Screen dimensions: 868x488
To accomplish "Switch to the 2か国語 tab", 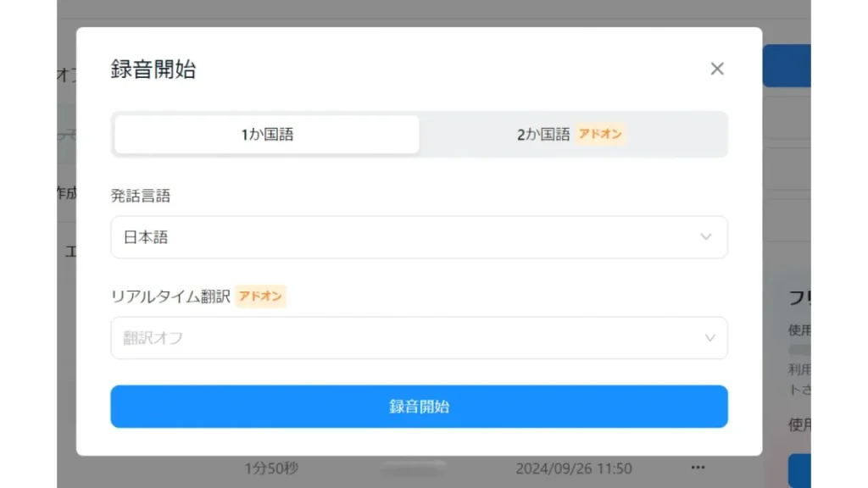I will 572,135.
